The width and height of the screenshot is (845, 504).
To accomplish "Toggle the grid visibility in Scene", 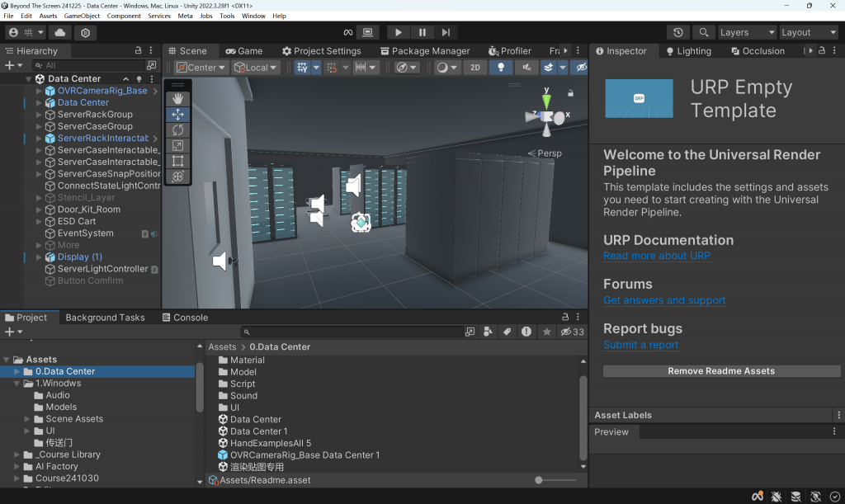I will (302, 68).
